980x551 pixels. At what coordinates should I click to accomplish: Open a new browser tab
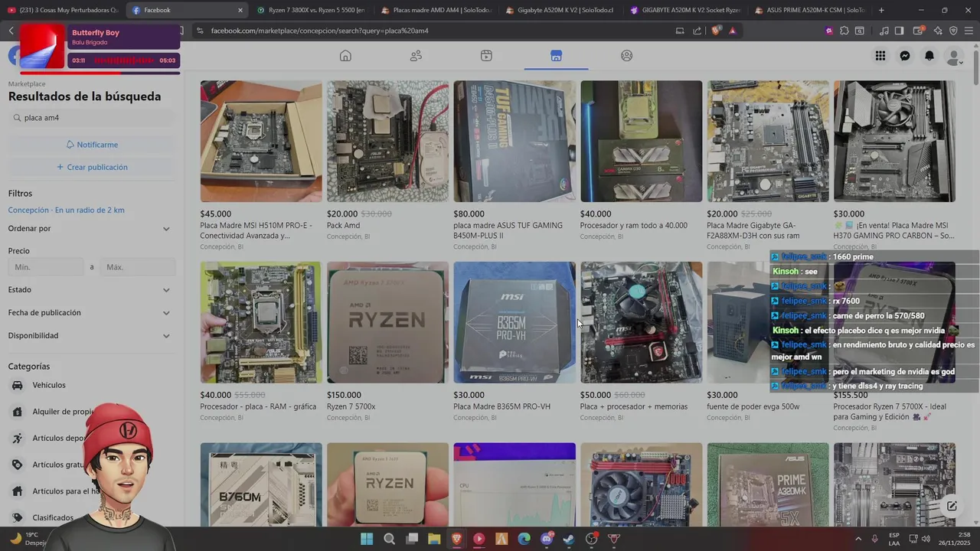coord(881,10)
